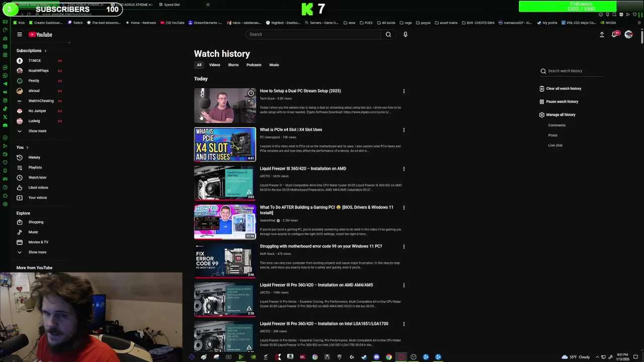Open the How To gaming PC thumbnail
The height and width of the screenshot is (362, 644).
(x=225, y=222)
